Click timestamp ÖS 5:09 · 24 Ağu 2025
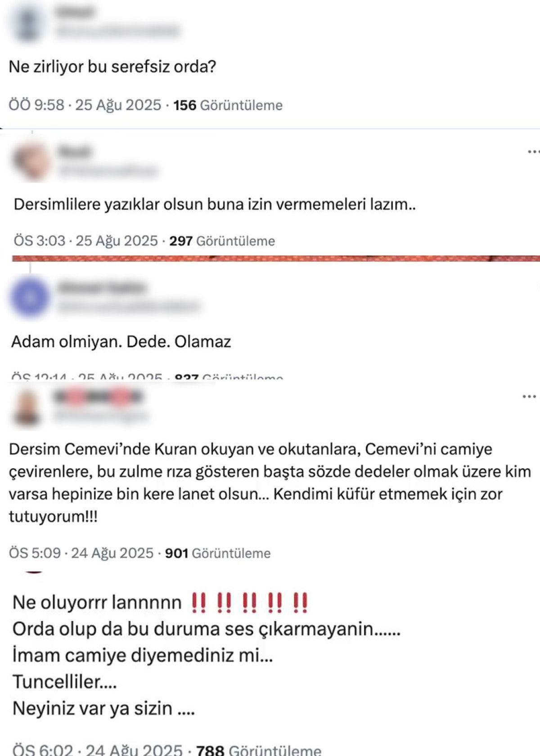 (x=81, y=553)
